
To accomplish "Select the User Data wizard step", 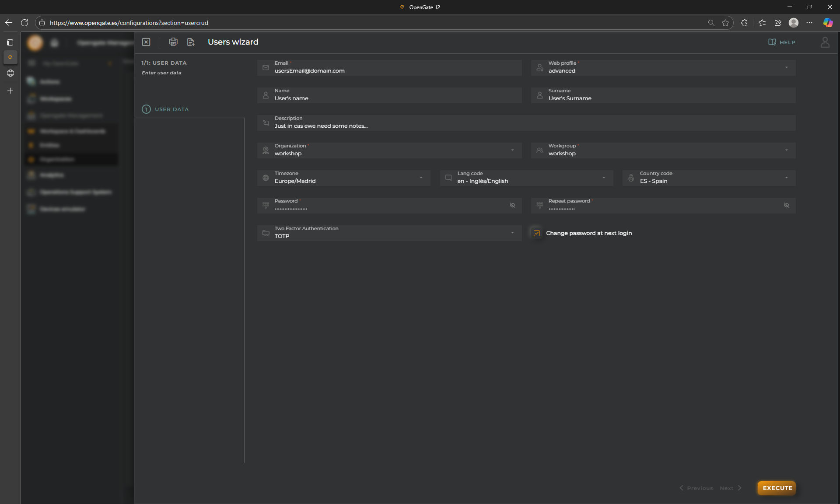I will pos(171,109).
